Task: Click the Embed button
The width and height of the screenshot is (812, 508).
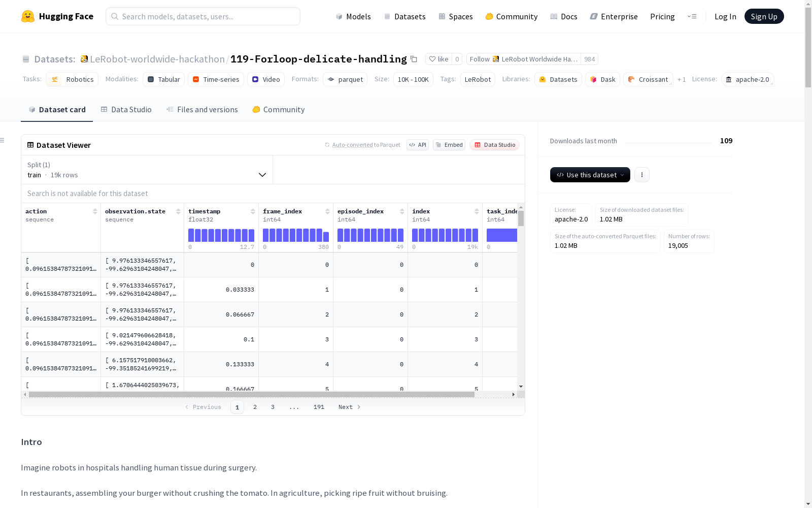Action: click(449, 145)
